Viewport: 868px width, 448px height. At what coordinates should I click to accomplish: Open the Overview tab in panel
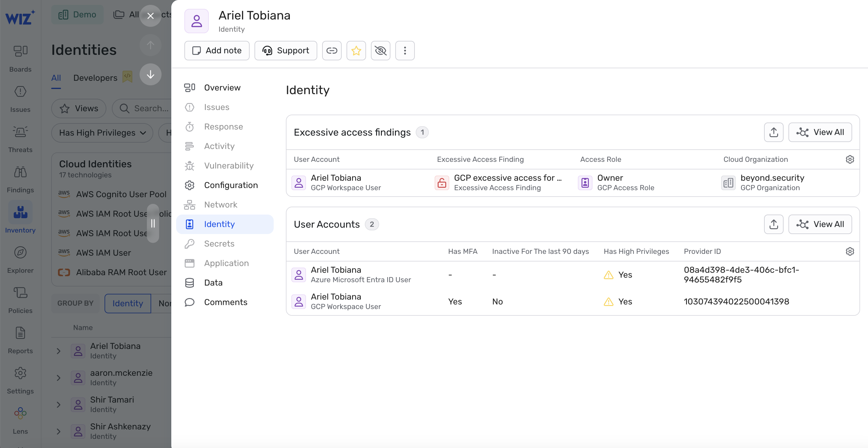point(225,87)
